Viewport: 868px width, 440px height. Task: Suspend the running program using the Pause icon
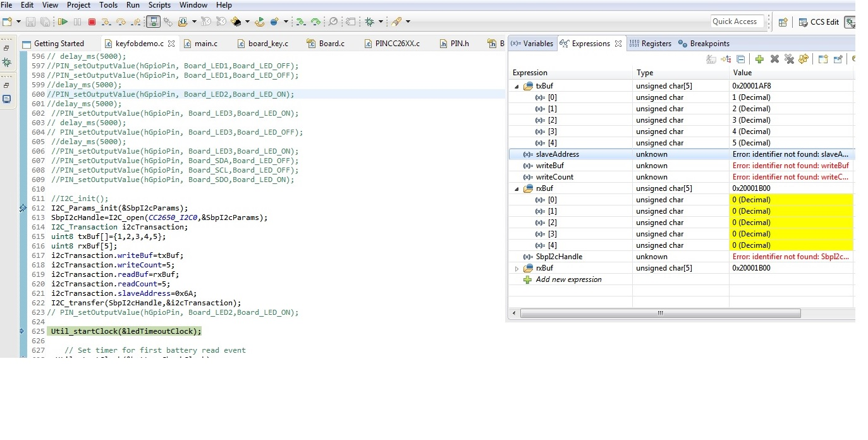(x=78, y=21)
